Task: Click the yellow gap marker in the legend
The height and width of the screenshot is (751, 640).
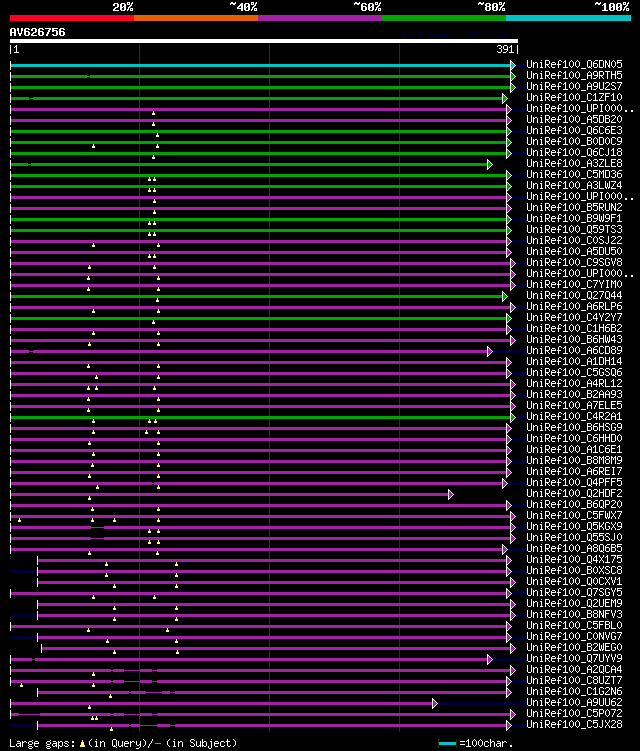Action: click(82, 744)
